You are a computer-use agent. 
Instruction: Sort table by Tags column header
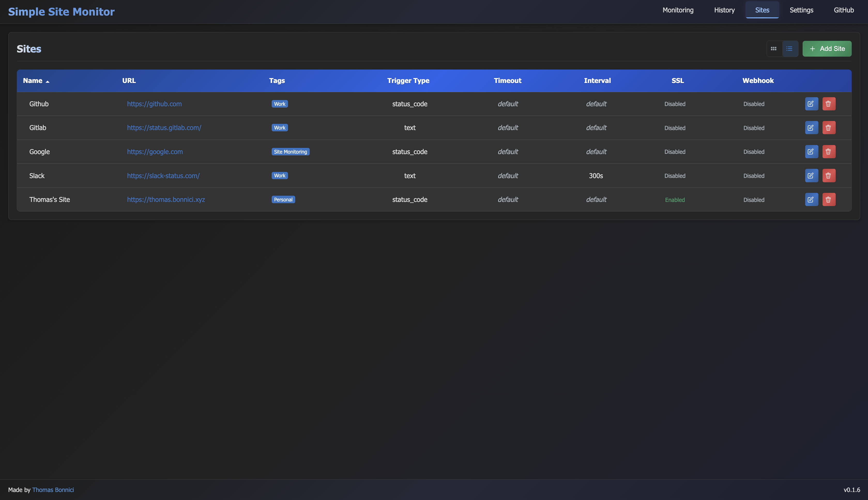tap(277, 81)
